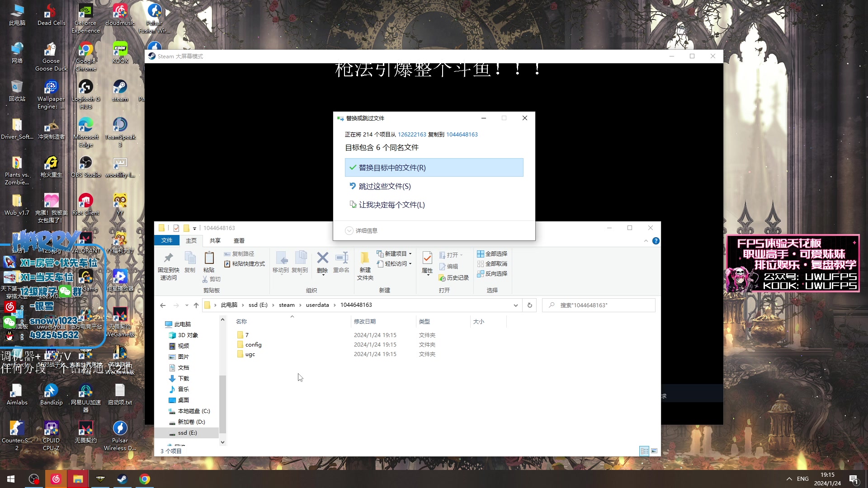
Task: Click the Rename (重命名) ribbon icon
Action: pyautogui.click(x=341, y=263)
